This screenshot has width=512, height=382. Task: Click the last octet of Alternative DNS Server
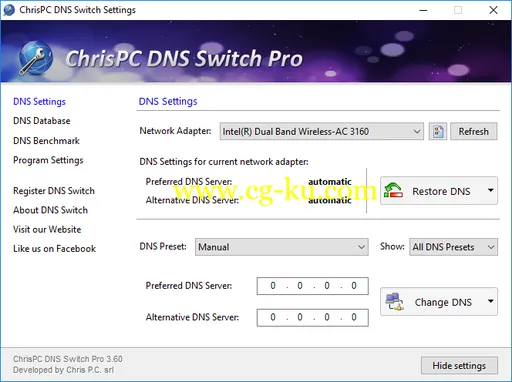tap(354, 317)
